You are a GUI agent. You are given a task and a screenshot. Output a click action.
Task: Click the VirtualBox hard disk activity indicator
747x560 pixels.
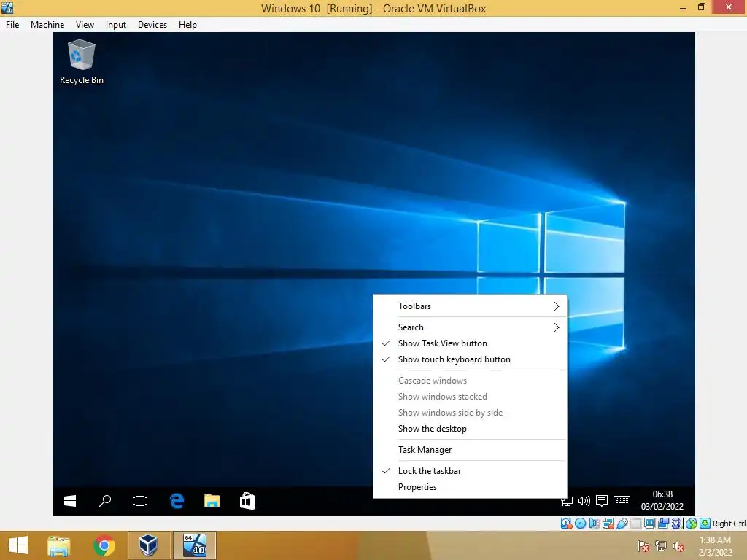[566, 524]
